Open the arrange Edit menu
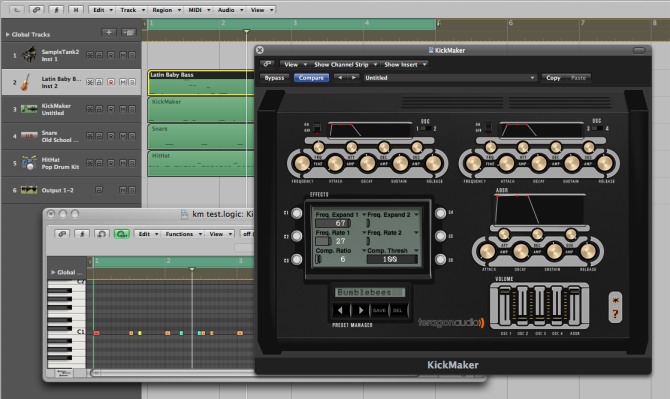The height and width of the screenshot is (399, 670). click(x=102, y=9)
